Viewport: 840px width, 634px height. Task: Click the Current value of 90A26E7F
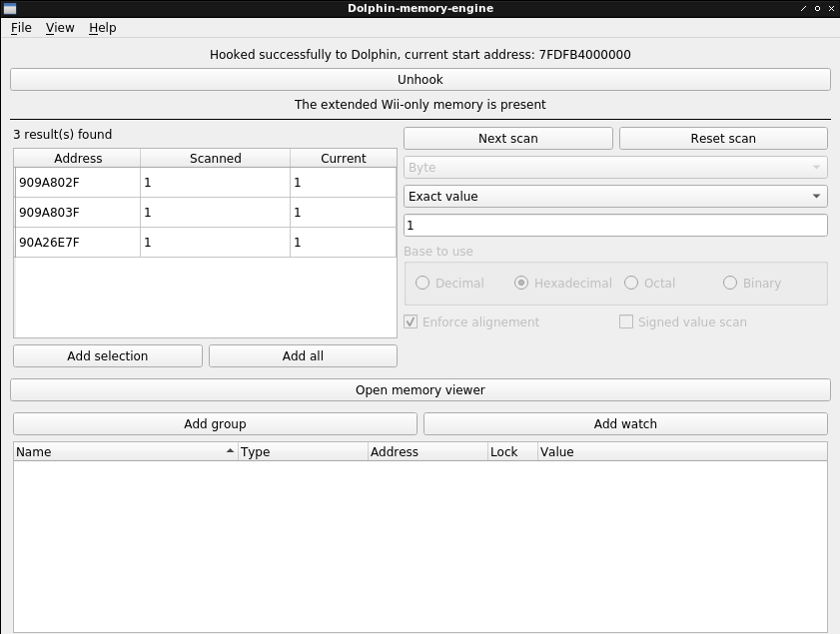point(344,243)
